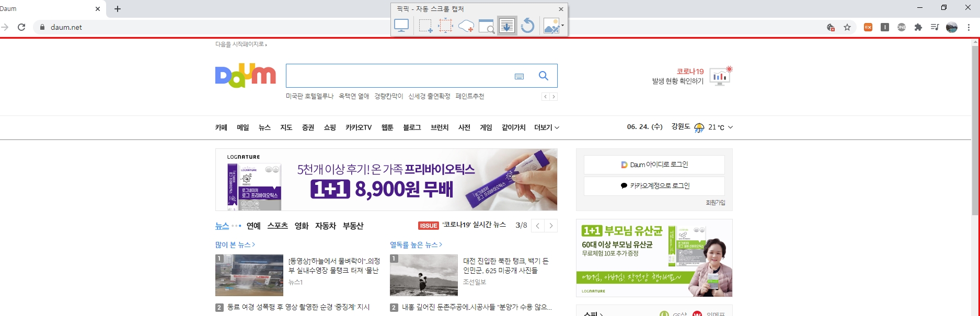
Task: Open blocked cookies indicator in address bar
Action: (x=831, y=27)
